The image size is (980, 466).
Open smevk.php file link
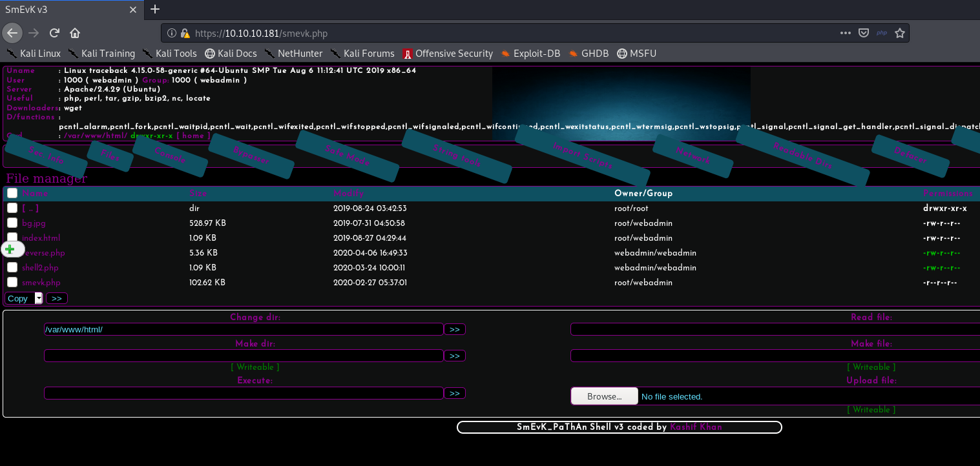41,283
